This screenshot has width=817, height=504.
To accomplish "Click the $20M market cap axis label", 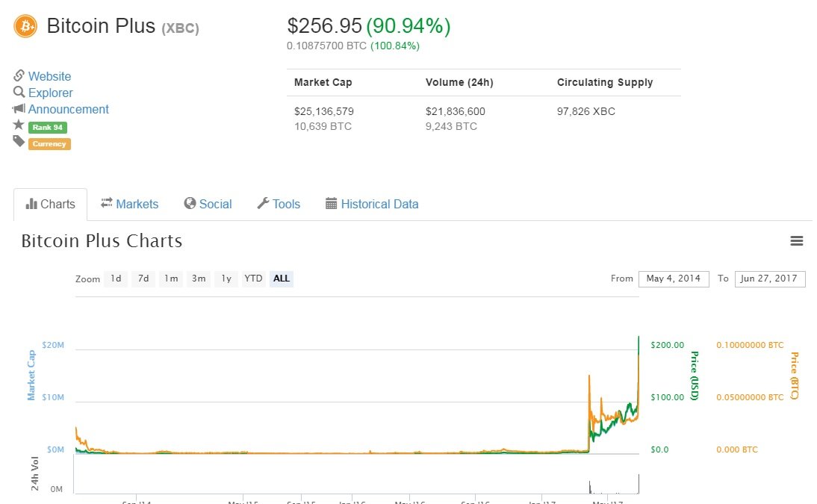I will click(53, 345).
